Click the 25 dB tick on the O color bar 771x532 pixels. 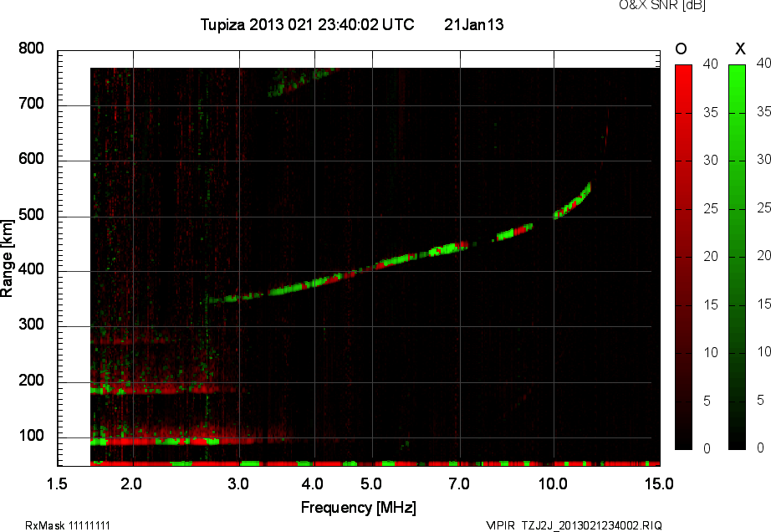[x=711, y=209]
